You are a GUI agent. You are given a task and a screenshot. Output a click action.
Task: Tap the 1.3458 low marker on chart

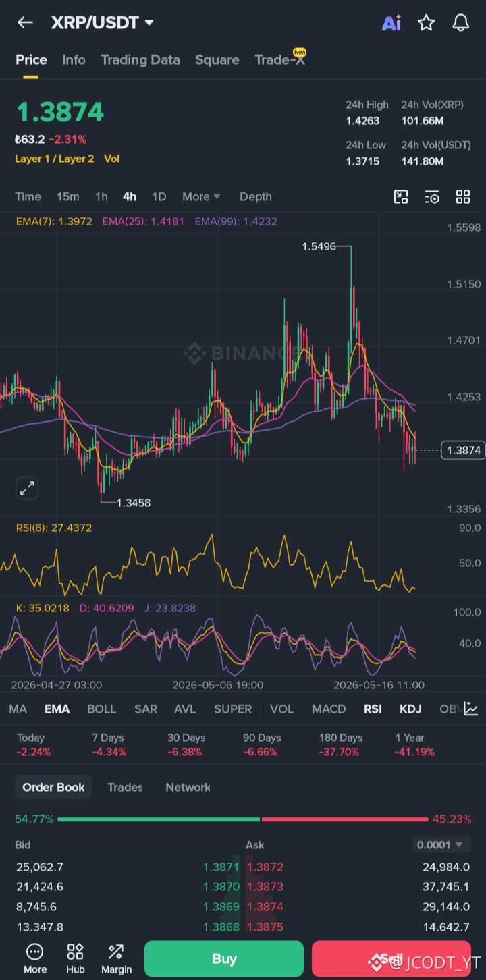point(134,503)
